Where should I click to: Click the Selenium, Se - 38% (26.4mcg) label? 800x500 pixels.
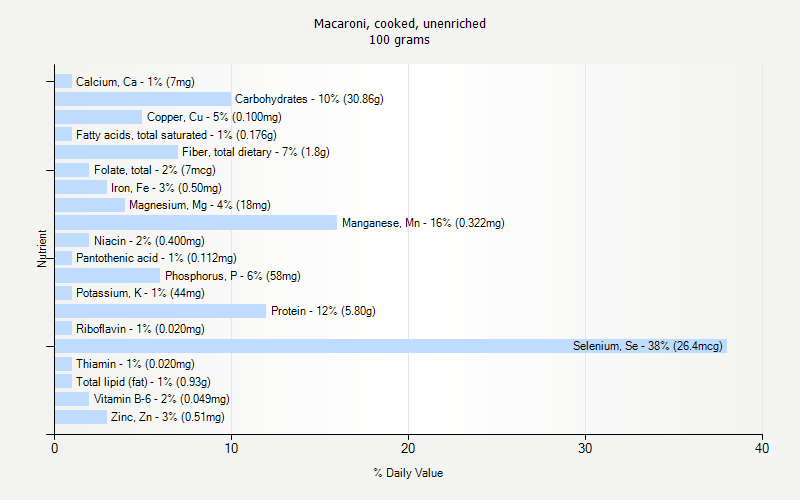pyautogui.click(x=647, y=346)
